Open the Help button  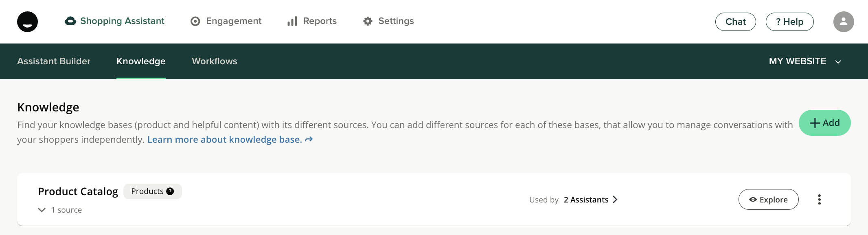click(x=789, y=22)
